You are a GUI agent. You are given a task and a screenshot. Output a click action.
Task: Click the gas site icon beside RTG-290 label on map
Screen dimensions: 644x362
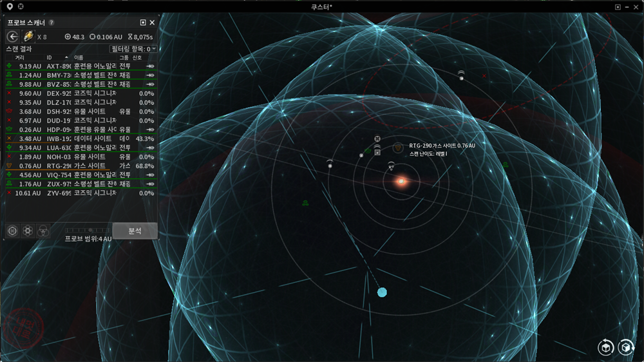pos(397,148)
